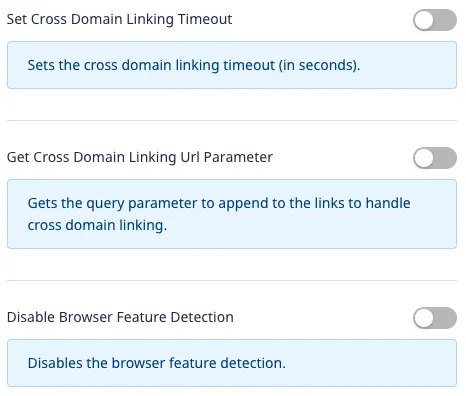Click the divider line below the timeout section
466x396 pixels.
click(232, 120)
